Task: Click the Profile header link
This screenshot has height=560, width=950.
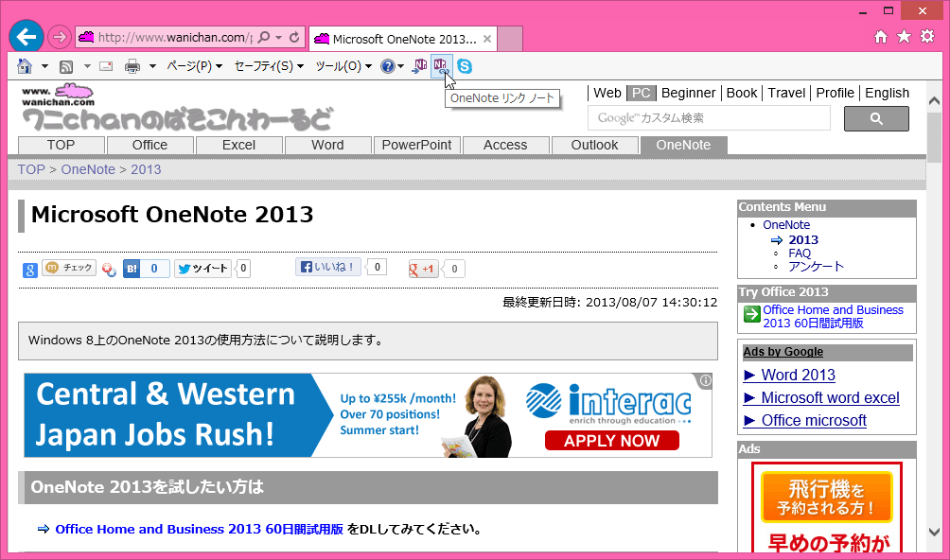Action: pyautogui.click(x=835, y=94)
